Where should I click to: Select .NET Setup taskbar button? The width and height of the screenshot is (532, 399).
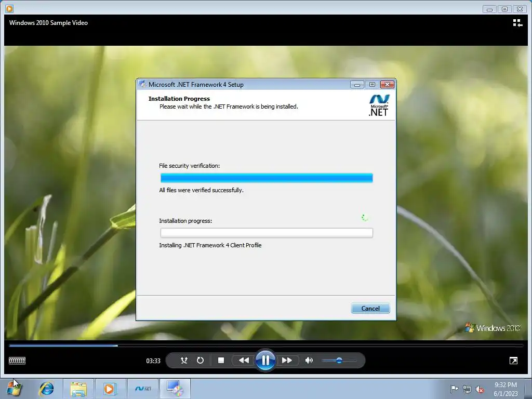(142, 389)
